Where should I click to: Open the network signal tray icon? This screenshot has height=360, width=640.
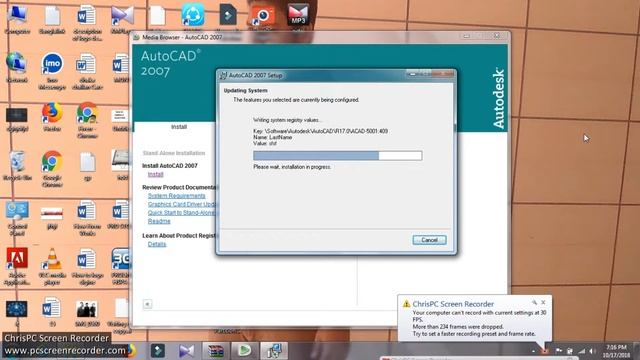[x=581, y=351]
